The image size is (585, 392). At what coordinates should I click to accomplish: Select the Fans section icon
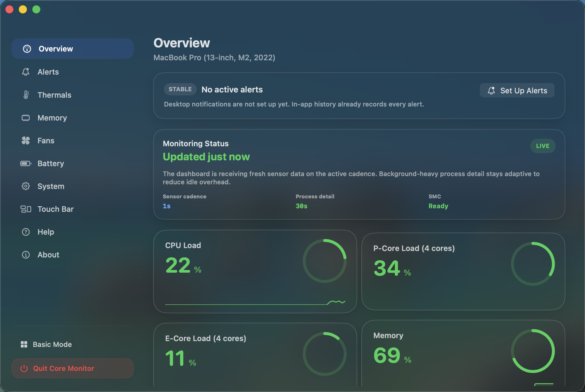26,140
